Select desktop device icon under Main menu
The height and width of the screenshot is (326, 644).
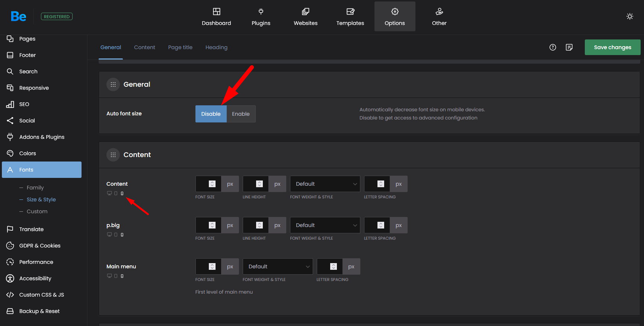click(109, 276)
